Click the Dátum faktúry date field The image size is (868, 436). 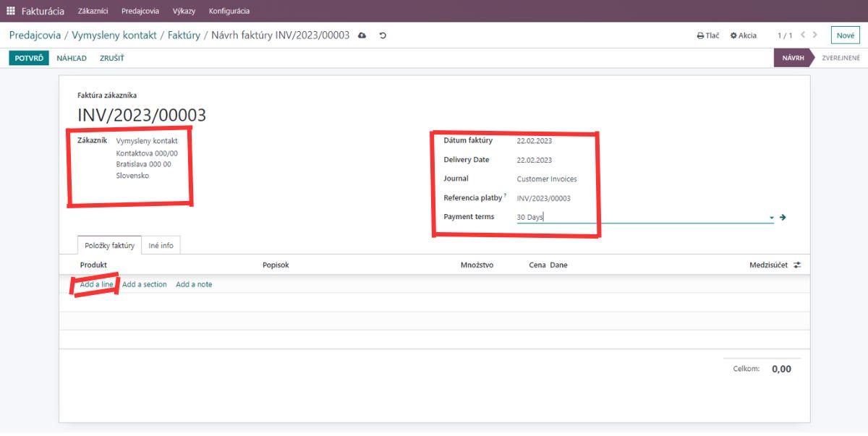(535, 141)
